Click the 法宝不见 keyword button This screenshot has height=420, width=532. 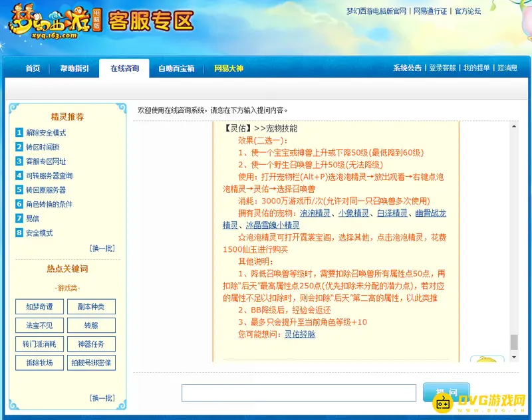(x=39, y=326)
